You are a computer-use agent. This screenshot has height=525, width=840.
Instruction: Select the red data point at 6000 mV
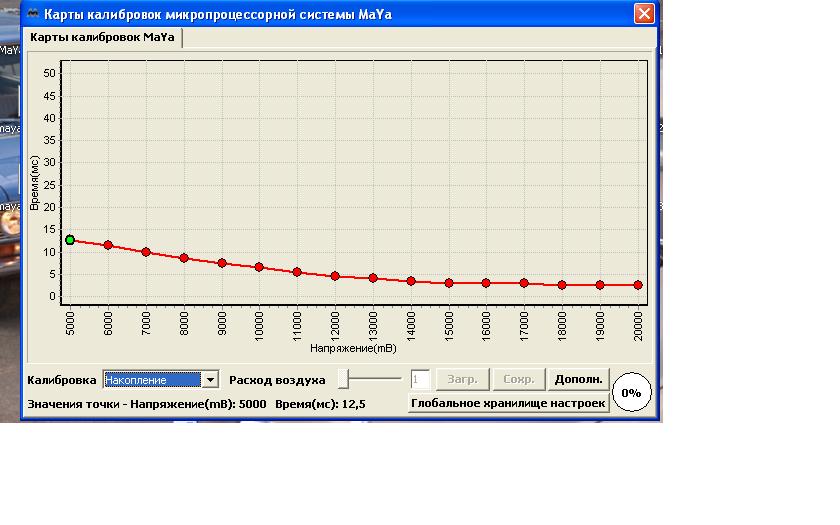(108, 245)
